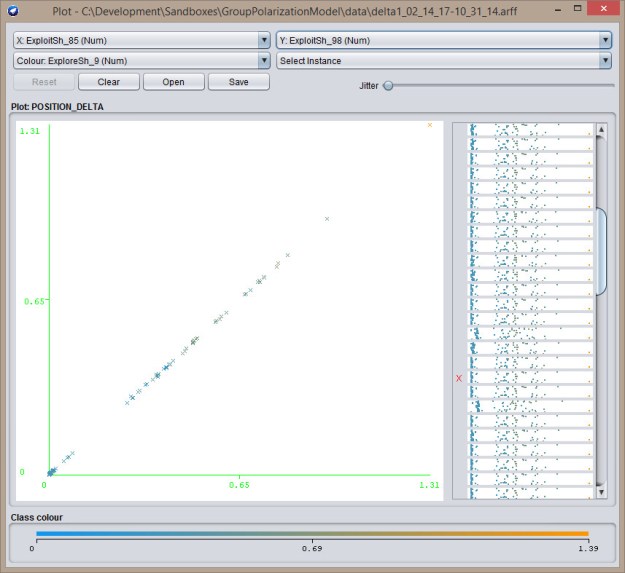
Task: Click the greyed-out Reset button
Action: tap(45, 82)
